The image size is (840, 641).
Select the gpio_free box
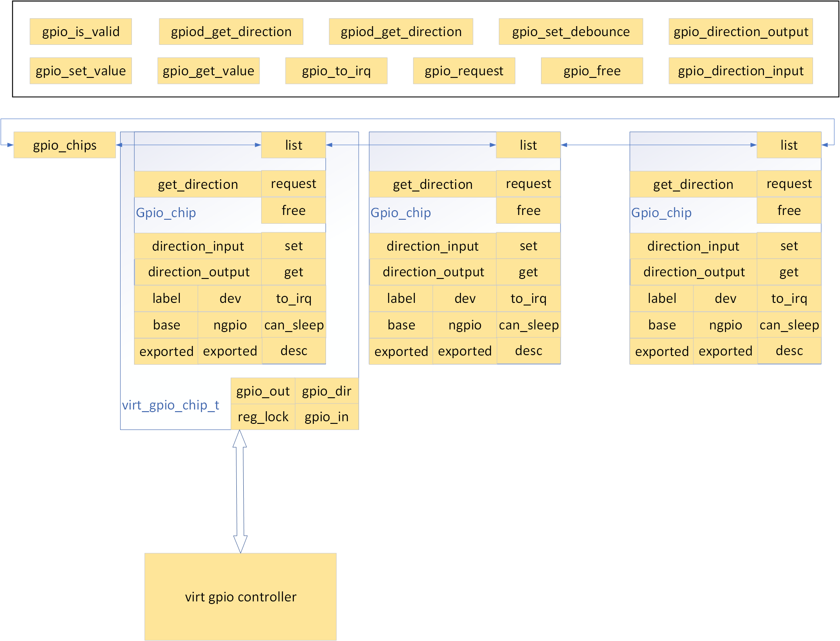(591, 71)
